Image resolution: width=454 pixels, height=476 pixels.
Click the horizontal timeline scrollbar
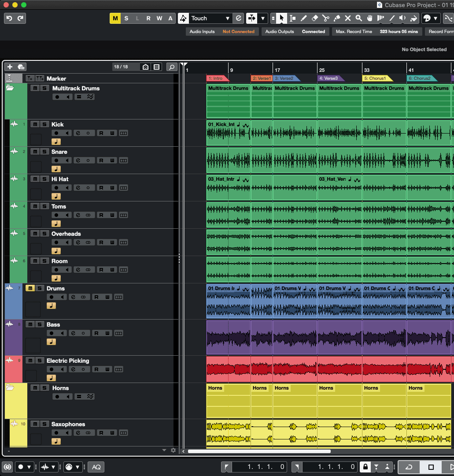pyautogui.click(x=259, y=451)
